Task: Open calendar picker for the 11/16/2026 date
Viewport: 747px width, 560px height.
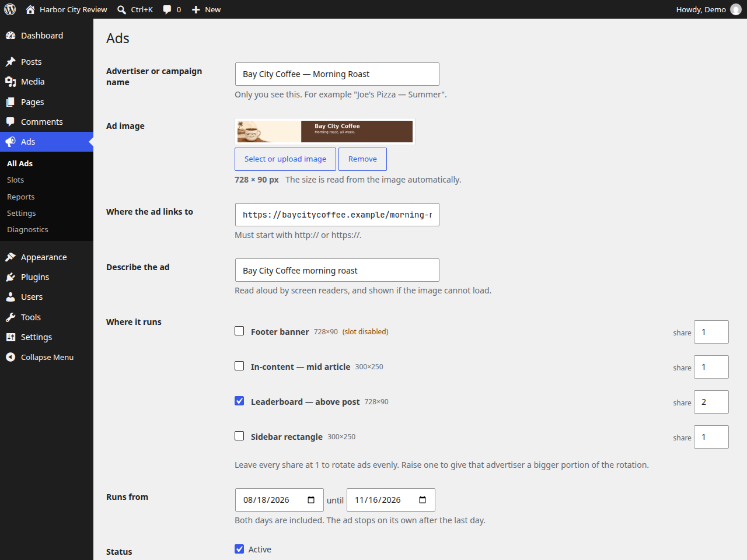Action: (423, 500)
